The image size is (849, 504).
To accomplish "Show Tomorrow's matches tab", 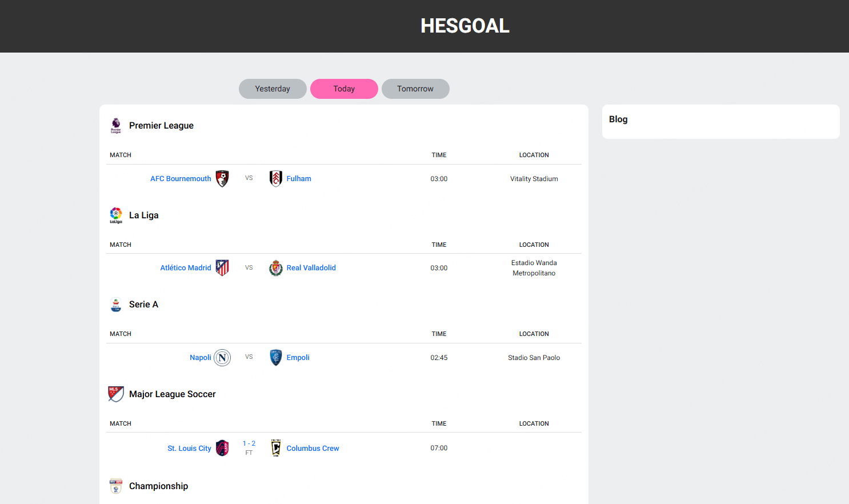I will [415, 89].
